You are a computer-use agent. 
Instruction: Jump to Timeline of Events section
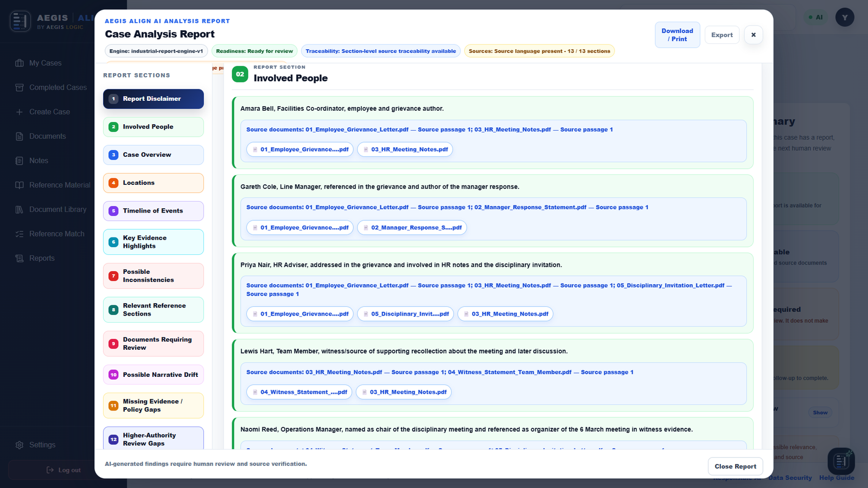154,211
